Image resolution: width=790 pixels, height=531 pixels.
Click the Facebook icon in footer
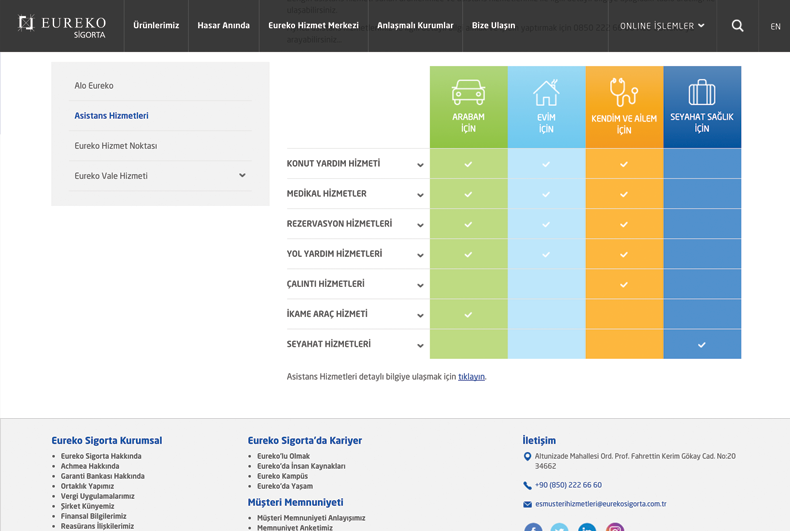(x=533, y=527)
